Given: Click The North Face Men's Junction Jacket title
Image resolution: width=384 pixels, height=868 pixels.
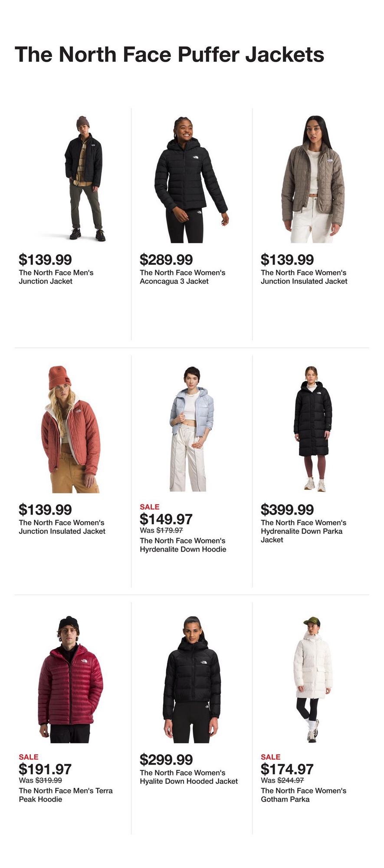Looking at the screenshot, I should pyautogui.click(x=56, y=277).
